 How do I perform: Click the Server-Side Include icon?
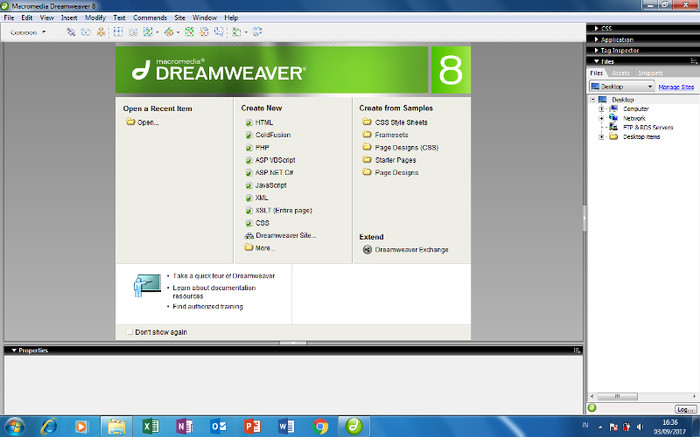click(204, 32)
